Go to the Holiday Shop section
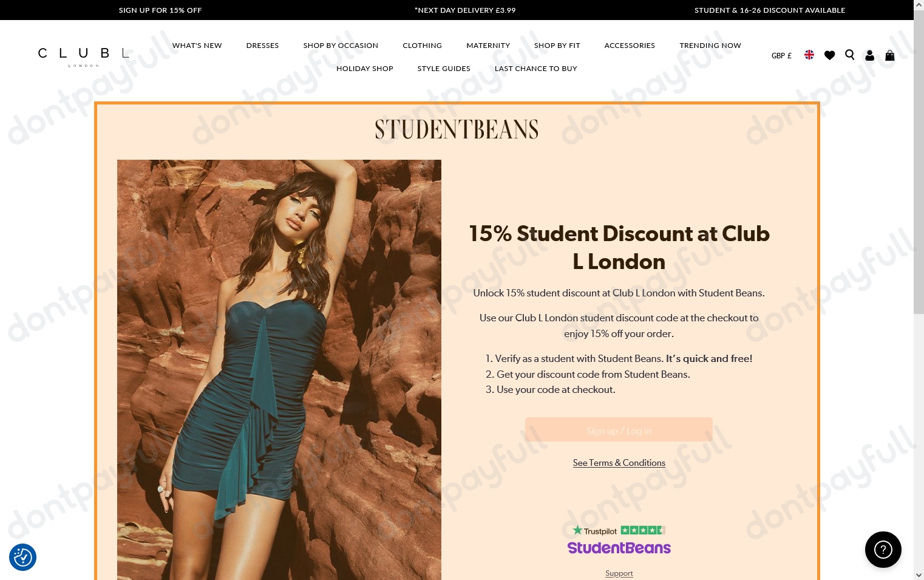The height and width of the screenshot is (580, 924). pyautogui.click(x=365, y=69)
